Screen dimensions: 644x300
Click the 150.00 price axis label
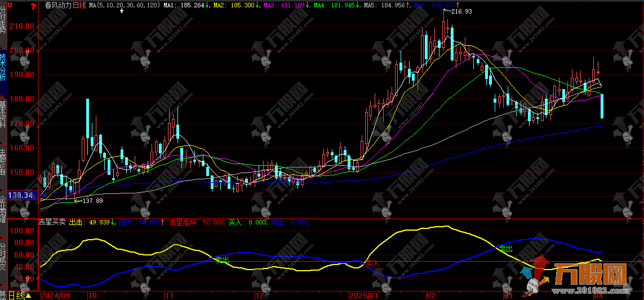coord(23,172)
